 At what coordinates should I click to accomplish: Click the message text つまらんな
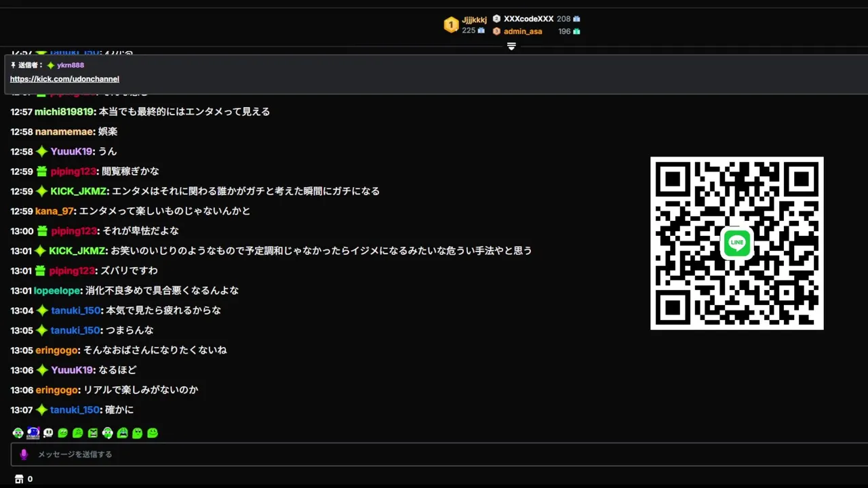pyautogui.click(x=130, y=331)
